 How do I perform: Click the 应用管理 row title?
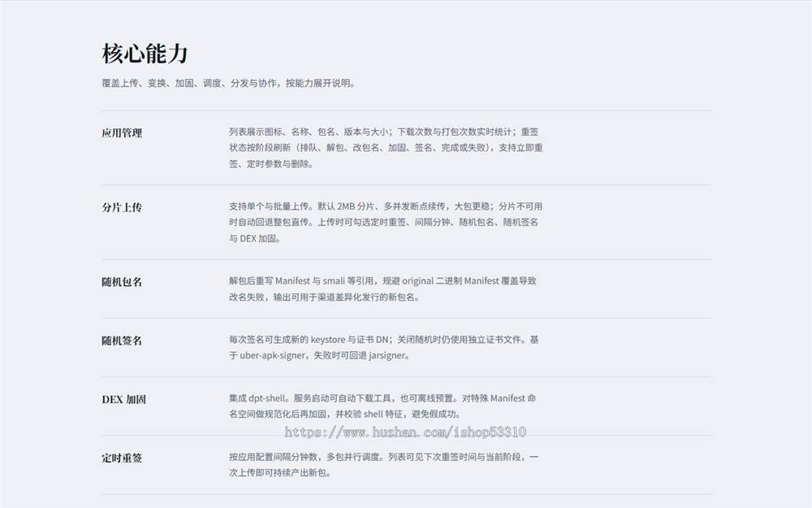coord(122,132)
